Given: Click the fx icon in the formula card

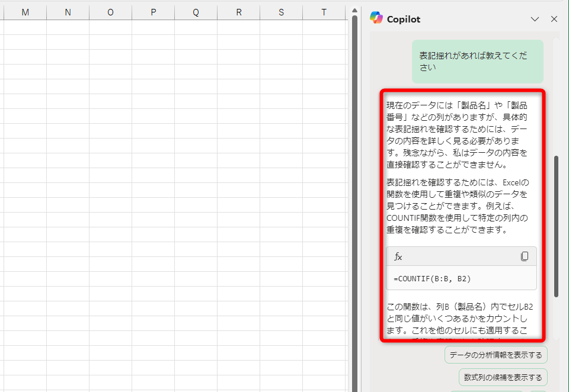Looking at the screenshot, I should pyautogui.click(x=398, y=256).
